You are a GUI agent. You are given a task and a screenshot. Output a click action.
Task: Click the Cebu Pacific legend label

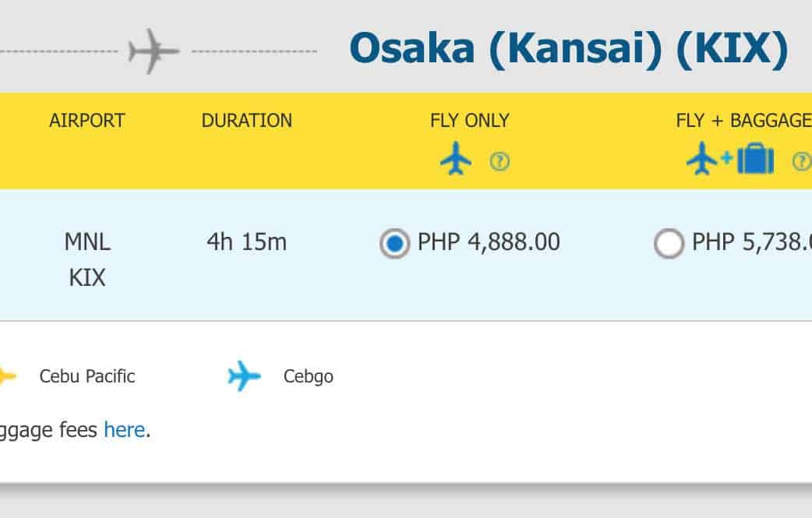87,377
